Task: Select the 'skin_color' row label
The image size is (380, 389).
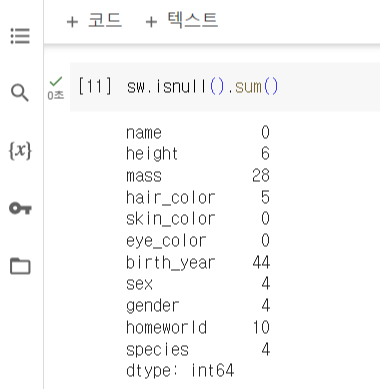Action: 170,219
